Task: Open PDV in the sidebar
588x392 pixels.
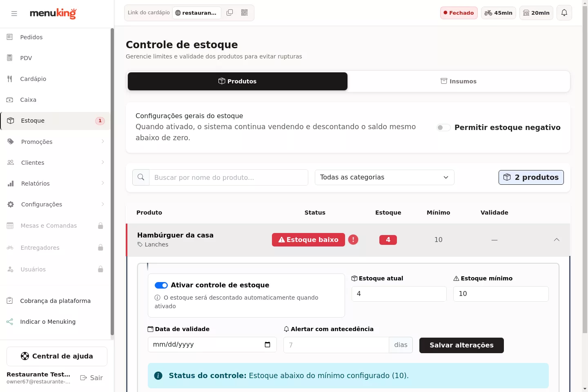Action: [x=55, y=58]
